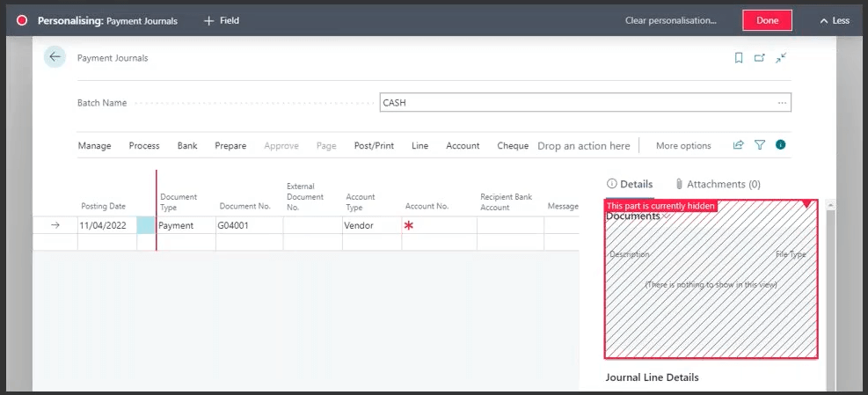The width and height of the screenshot is (868, 395).
Task: Open page in new window icon
Action: [760, 58]
